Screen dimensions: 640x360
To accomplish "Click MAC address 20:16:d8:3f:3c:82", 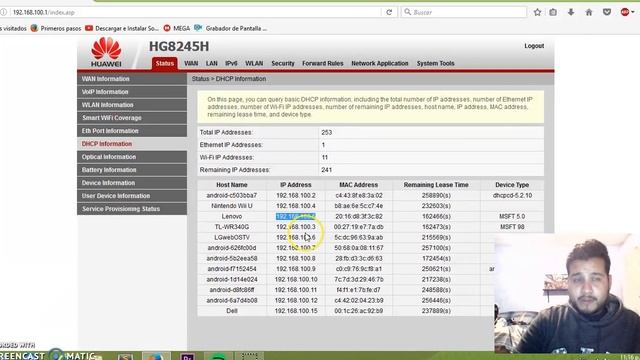I will (358, 216).
